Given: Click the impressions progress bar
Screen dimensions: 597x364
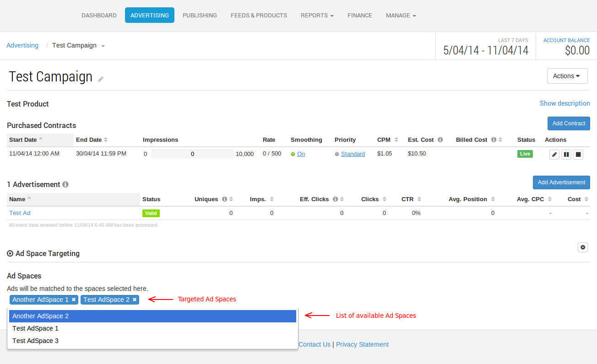Looking at the screenshot, I should click(x=192, y=154).
